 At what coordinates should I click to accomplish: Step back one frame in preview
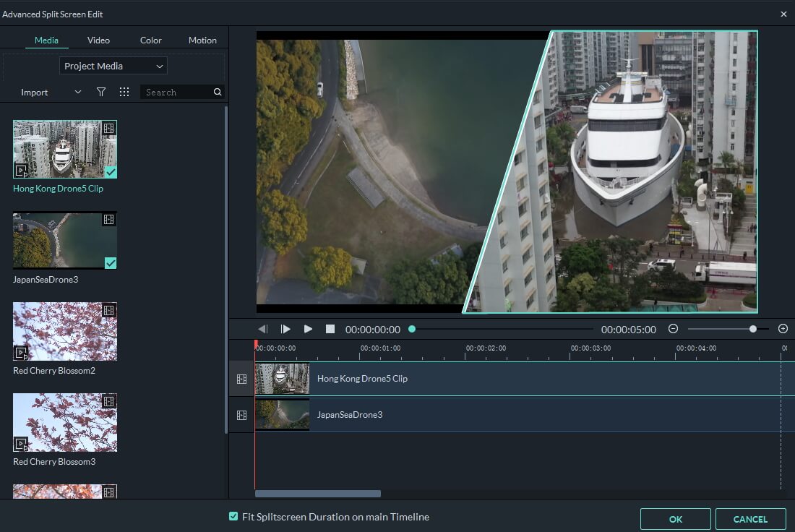(263, 329)
